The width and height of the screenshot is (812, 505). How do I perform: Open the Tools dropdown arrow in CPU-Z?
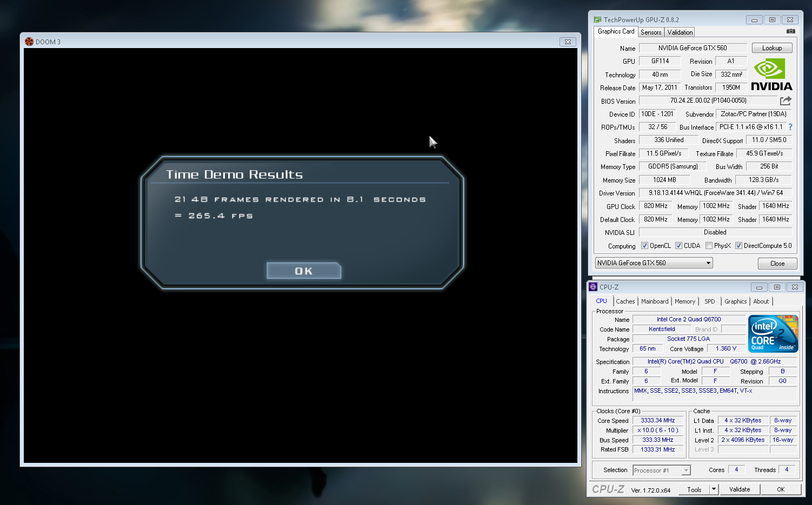tap(714, 489)
